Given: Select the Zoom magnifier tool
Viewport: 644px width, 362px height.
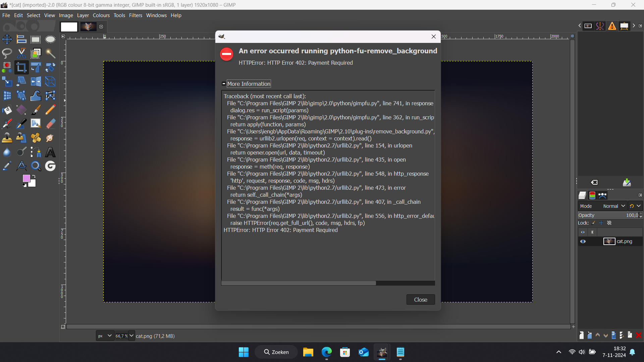Looking at the screenshot, I should (36, 166).
